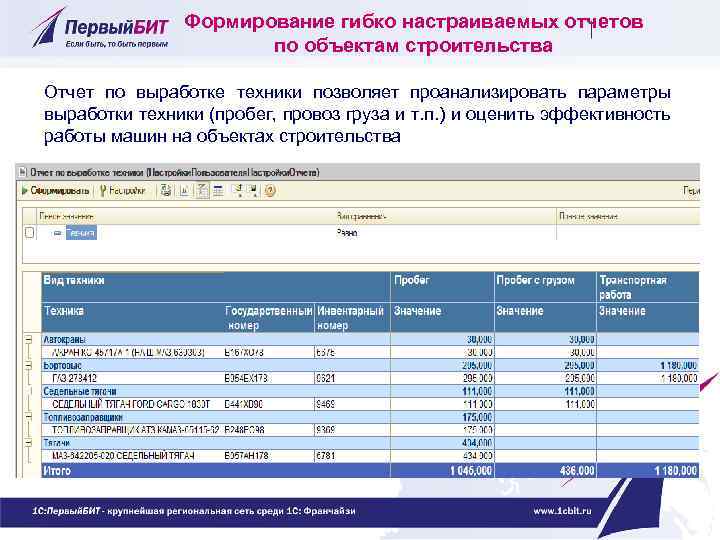
Task: Open report Настройки with the wrench button
Action: coord(123,191)
